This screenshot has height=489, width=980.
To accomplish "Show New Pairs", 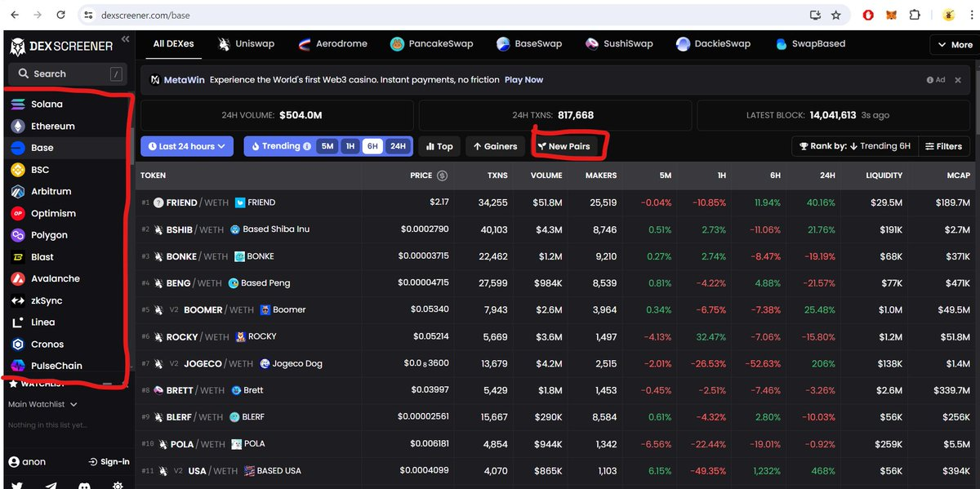I will tap(563, 146).
